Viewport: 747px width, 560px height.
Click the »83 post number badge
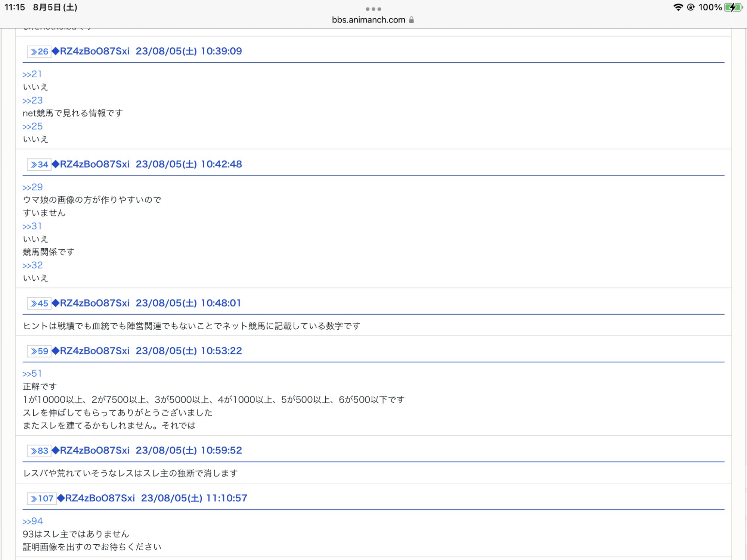click(39, 451)
